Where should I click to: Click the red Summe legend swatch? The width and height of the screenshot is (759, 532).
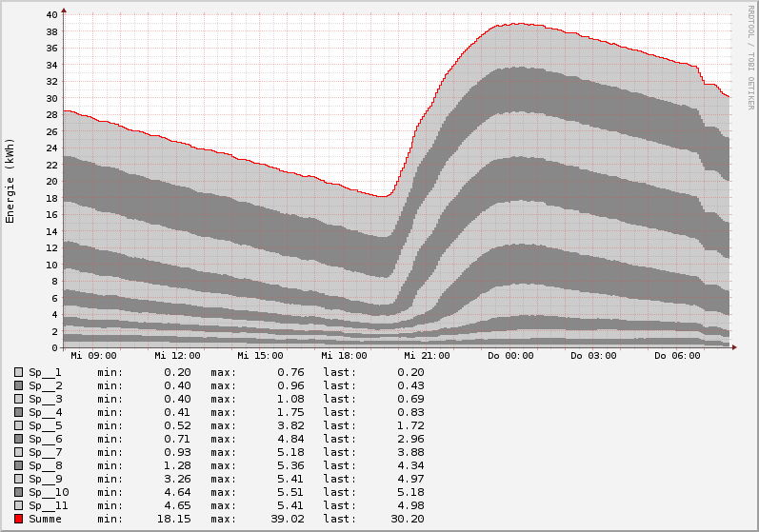[x=19, y=519]
